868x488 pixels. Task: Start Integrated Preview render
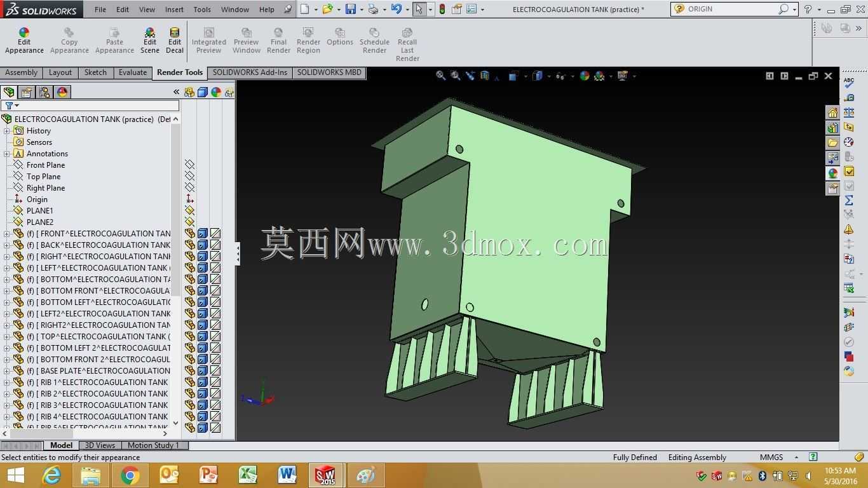coord(208,41)
